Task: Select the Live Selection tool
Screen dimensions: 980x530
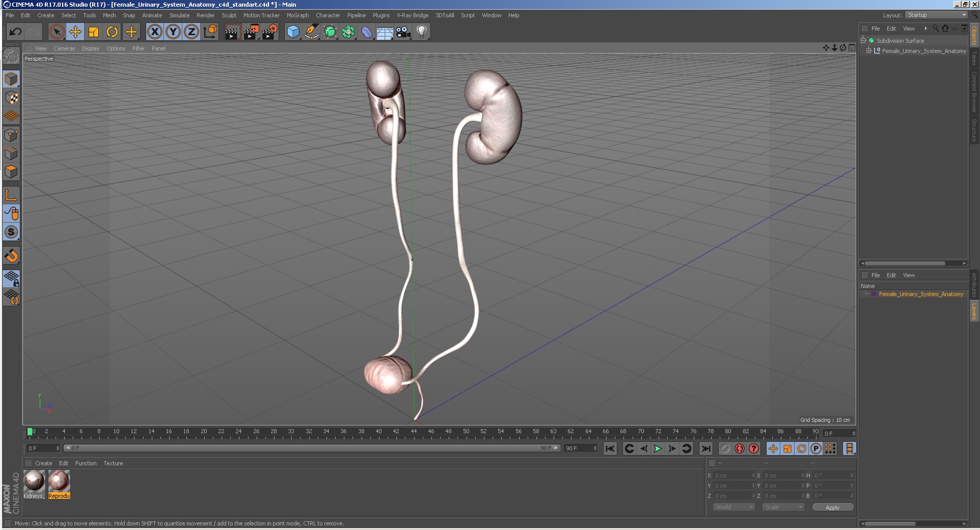Action: pyautogui.click(x=57, y=32)
